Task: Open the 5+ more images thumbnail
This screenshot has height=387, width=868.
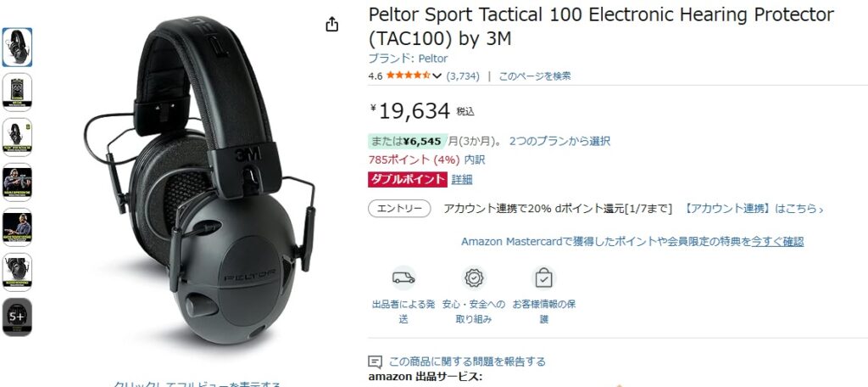Action: click(17, 317)
